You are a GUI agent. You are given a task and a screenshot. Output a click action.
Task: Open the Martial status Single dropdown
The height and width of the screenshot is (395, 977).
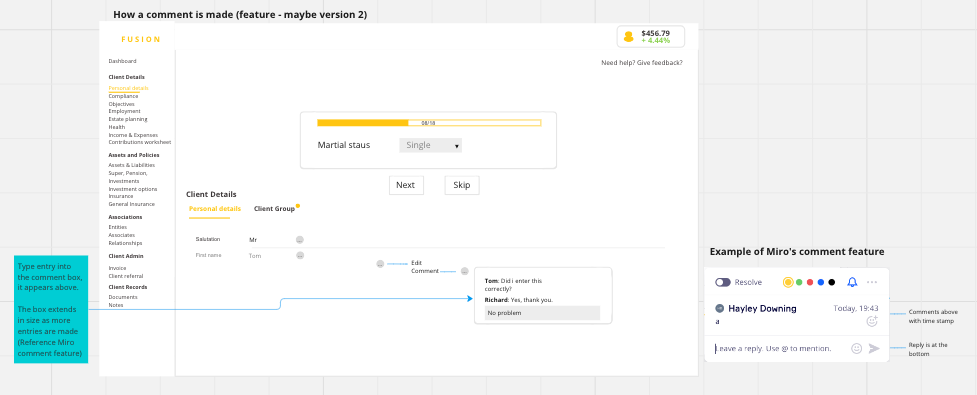[x=431, y=145]
